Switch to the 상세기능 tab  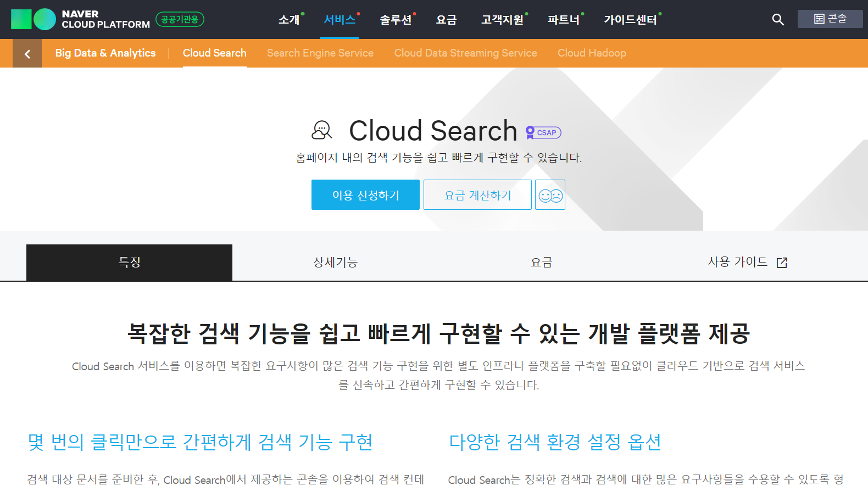(335, 263)
